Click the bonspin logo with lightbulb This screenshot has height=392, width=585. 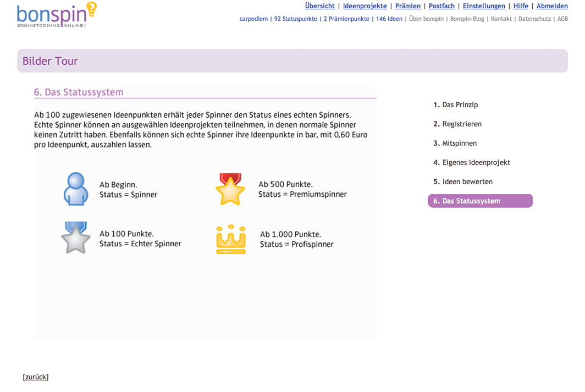(57, 15)
